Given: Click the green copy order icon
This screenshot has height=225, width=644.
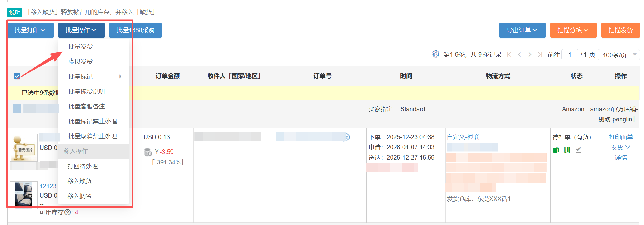Looking at the screenshot, I should (556, 150).
